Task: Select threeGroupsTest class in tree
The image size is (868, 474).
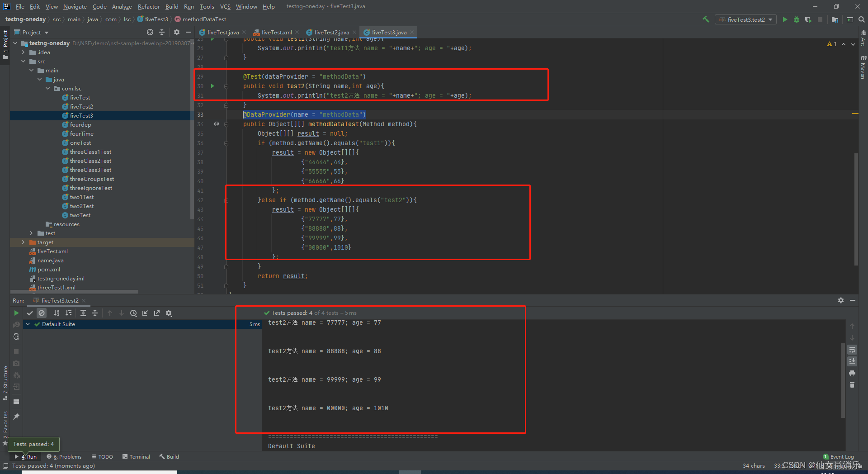Action: [92, 179]
